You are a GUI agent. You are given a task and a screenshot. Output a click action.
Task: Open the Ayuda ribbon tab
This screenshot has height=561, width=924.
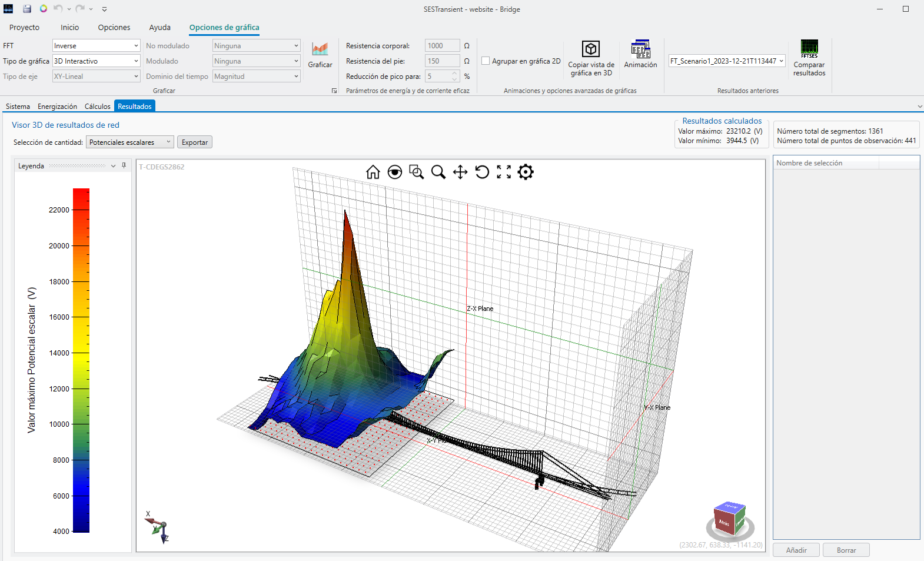159,27
